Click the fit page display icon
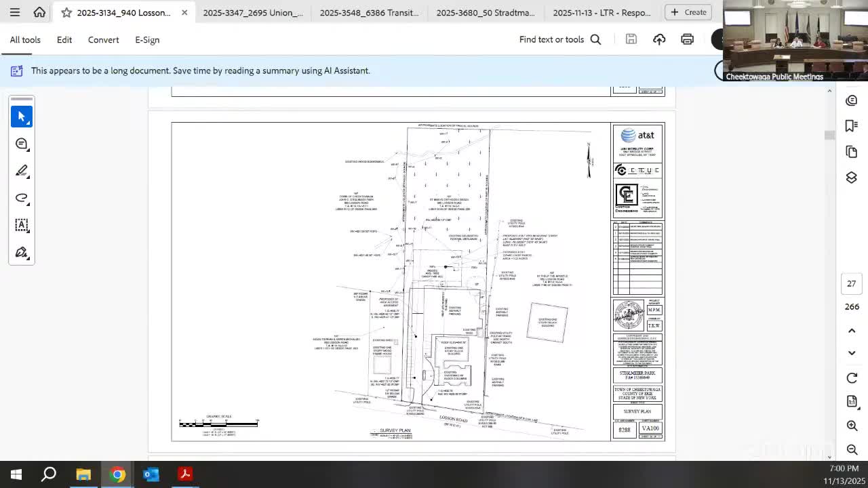The height and width of the screenshot is (488, 868). coord(852,402)
